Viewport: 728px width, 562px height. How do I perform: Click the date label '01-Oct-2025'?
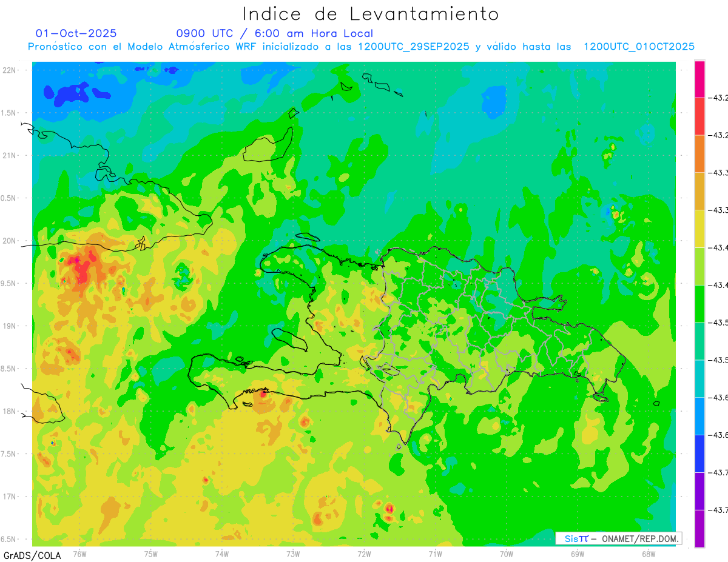pos(76,33)
